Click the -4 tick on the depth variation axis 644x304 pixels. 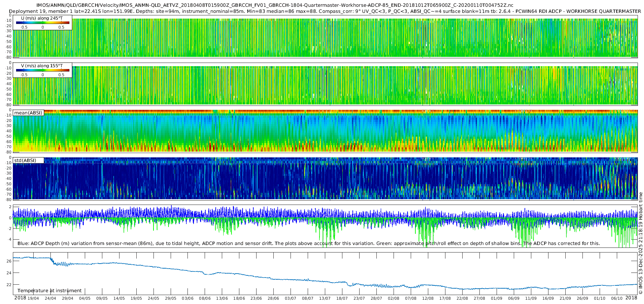click(x=9, y=240)
